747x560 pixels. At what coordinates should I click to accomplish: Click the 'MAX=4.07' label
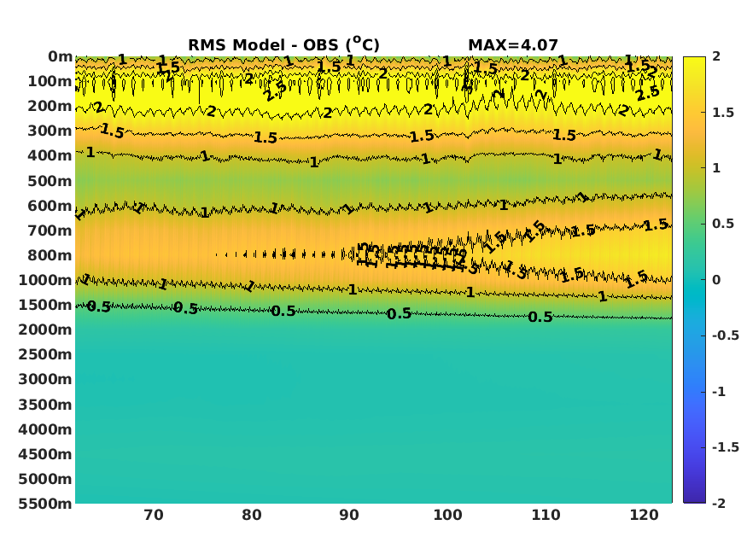512,45
